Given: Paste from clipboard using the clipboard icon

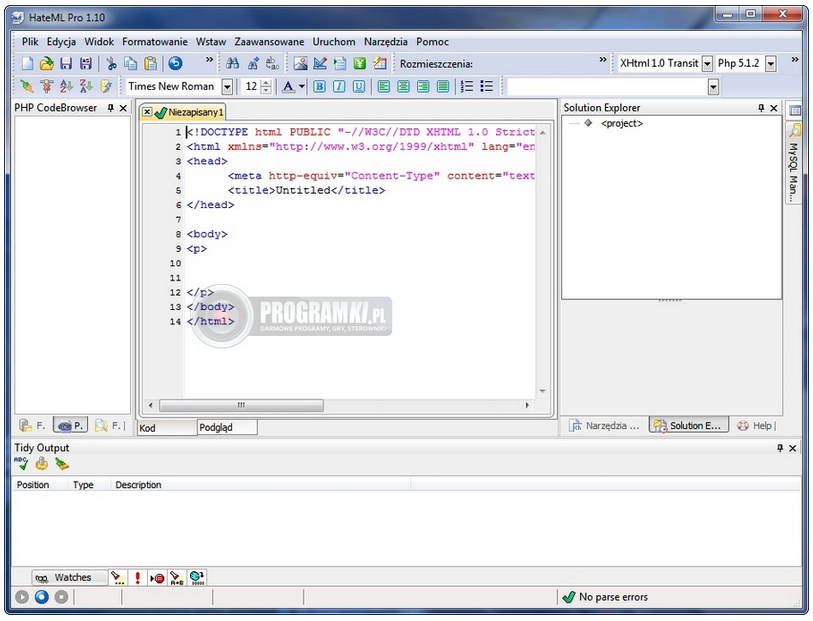Looking at the screenshot, I should 150,63.
